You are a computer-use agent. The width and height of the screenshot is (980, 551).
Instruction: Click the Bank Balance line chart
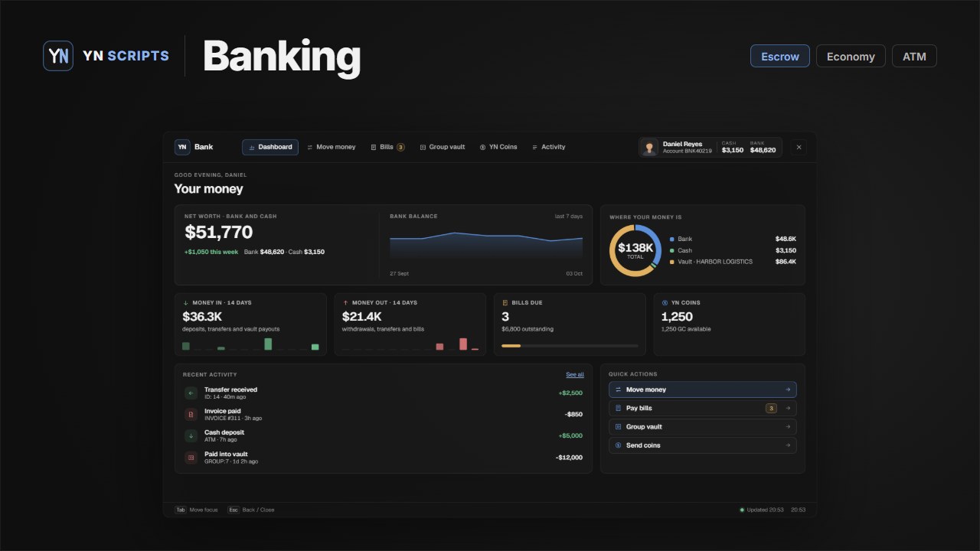coord(486,245)
